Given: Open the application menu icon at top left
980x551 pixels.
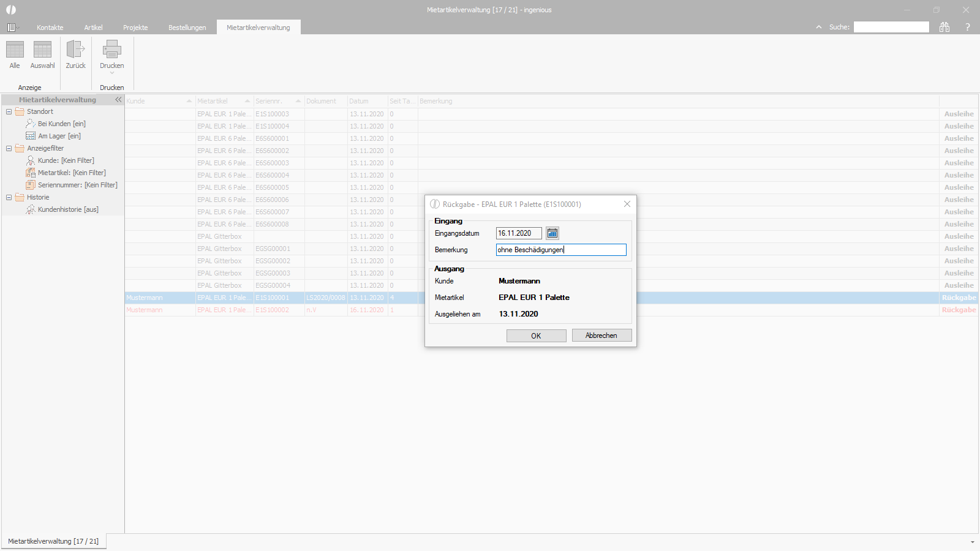Looking at the screenshot, I should point(12,28).
